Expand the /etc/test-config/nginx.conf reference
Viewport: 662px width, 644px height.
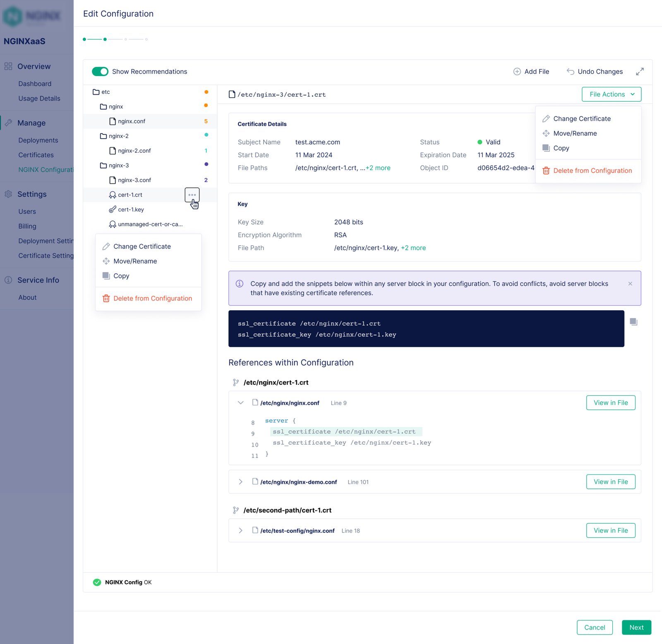tap(240, 531)
